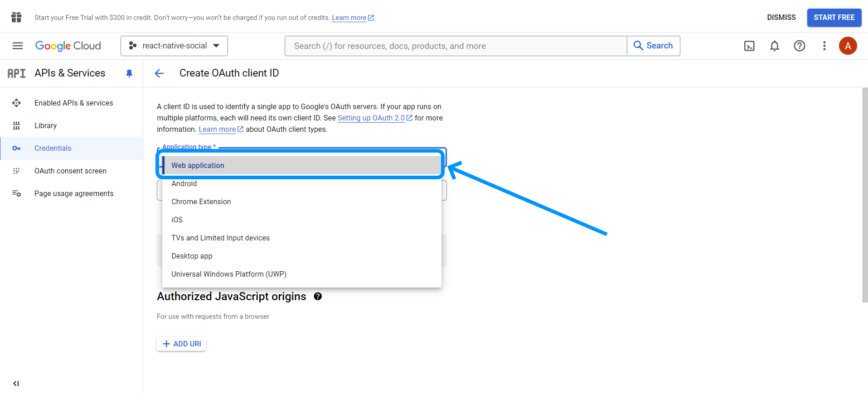Click the OAuth consent screen icon

[x=16, y=171]
